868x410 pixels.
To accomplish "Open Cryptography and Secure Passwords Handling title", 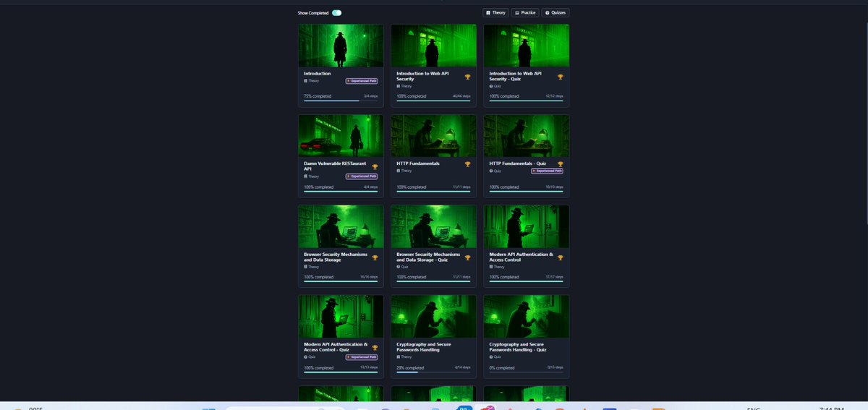I will [424, 347].
